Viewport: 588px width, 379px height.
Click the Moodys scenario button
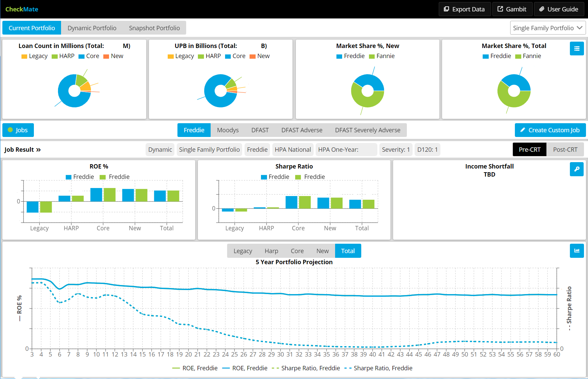[228, 130]
